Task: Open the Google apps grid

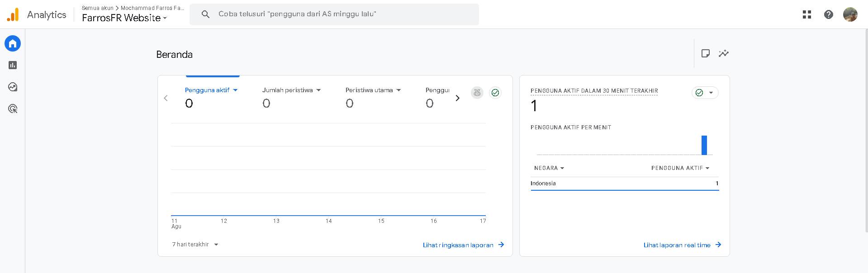Action: [807, 14]
